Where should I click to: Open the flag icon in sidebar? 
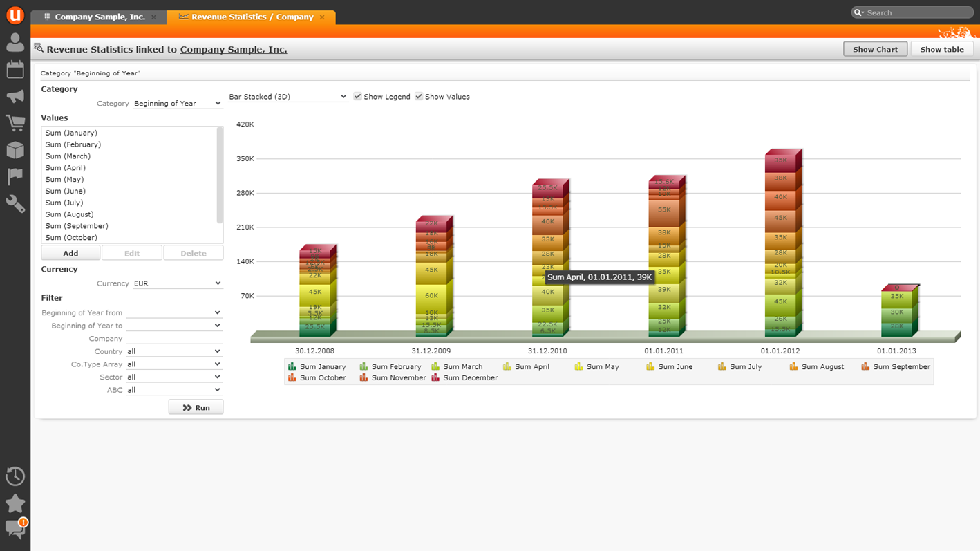pyautogui.click(x=15, y=177)
